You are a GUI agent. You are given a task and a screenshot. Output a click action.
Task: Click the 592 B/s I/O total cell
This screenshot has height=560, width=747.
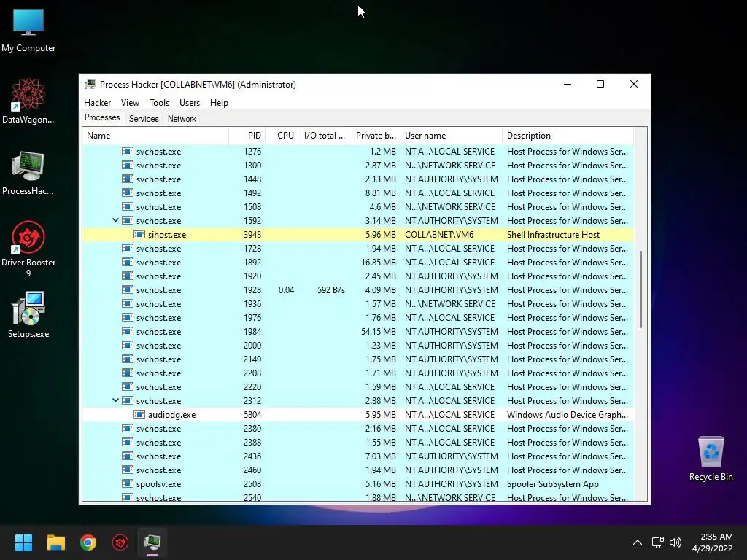tap(331, 290)
